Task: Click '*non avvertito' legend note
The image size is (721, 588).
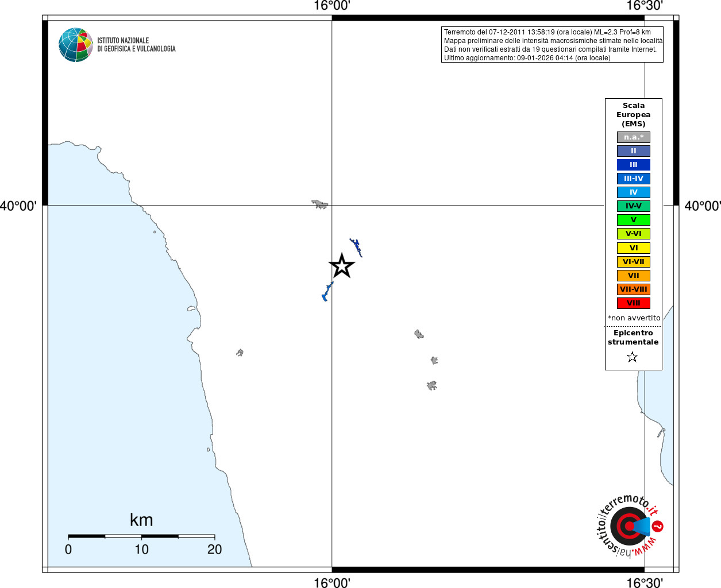Action: [634, 318]
